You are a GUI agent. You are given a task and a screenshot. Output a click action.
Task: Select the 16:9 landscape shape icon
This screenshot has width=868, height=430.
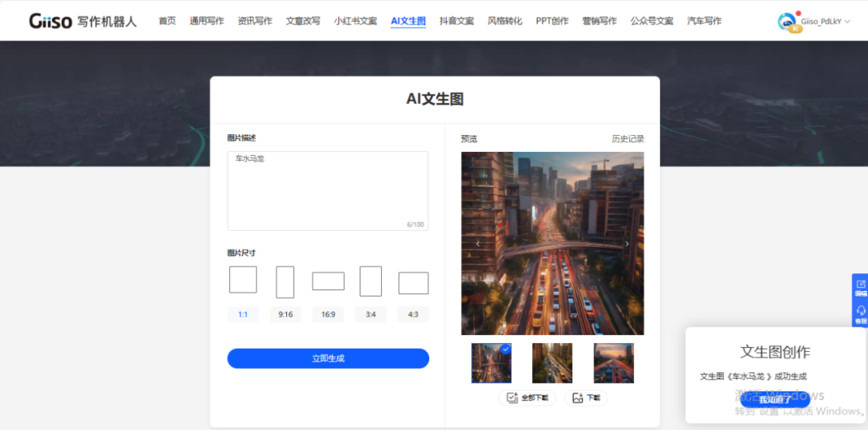328,281
